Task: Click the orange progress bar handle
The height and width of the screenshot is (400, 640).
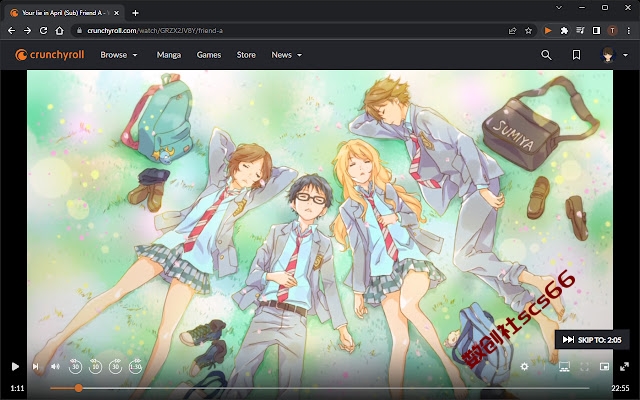Action: click(x=78, y=388)
